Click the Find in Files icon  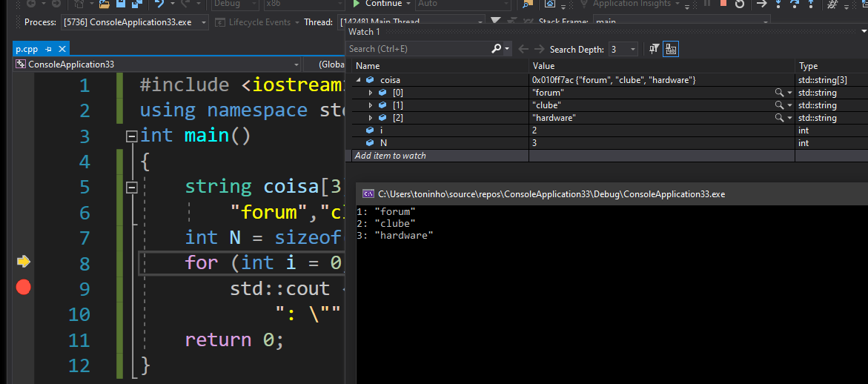527,3
